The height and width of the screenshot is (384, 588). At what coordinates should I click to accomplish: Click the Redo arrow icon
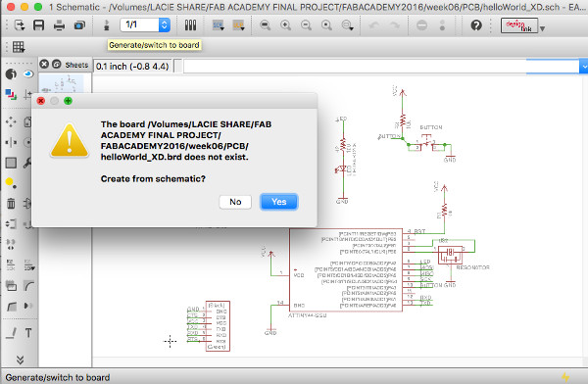pos(395,25)
